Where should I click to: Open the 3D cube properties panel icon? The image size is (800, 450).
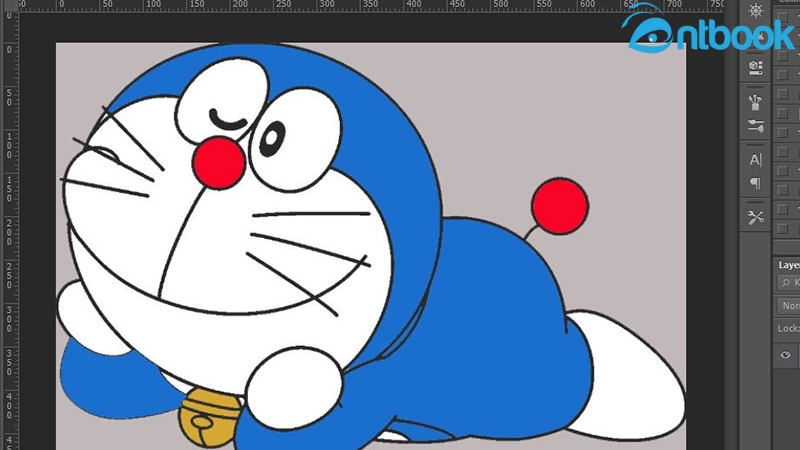(756, 67)
